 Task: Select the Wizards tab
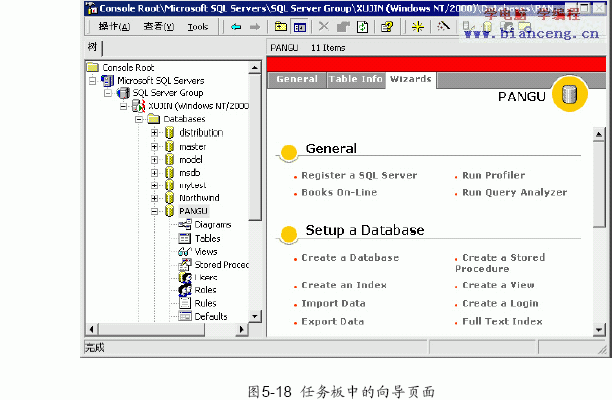[x=411, y=80]
